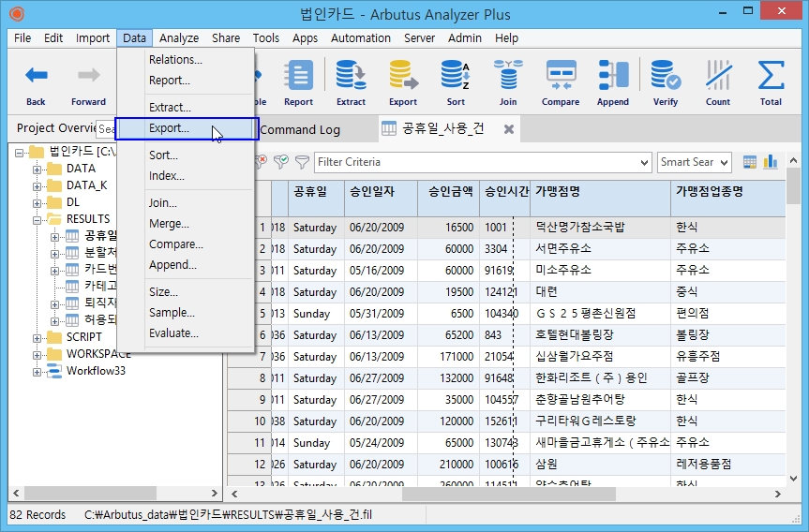Select the DATA folder in tree
Screen dimensions: 809x532
[81, 169]
